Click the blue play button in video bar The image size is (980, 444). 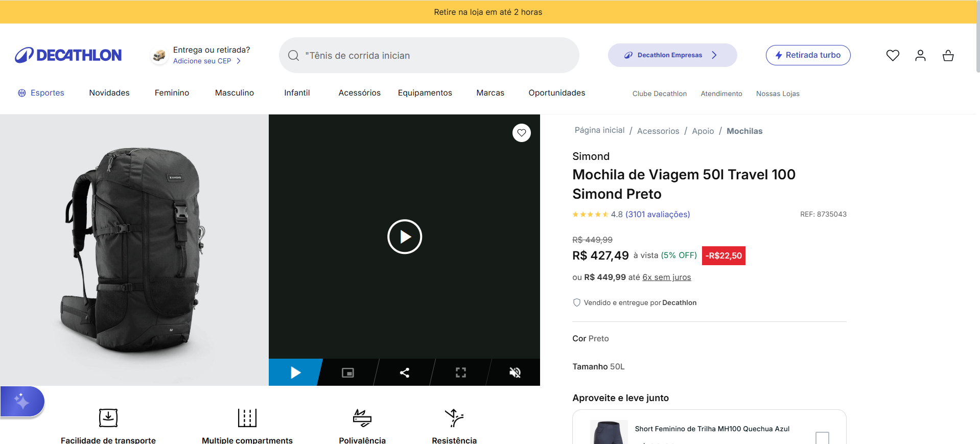[295, 372]
